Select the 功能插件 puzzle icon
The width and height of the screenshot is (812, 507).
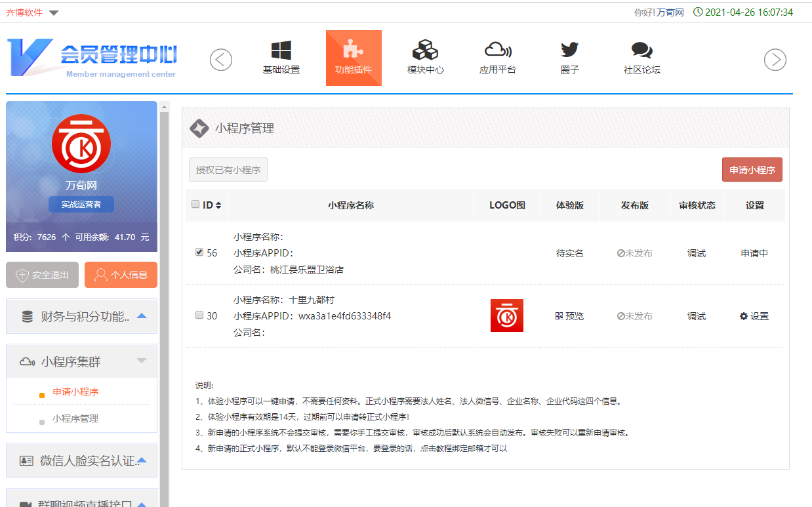click(354, 51)
